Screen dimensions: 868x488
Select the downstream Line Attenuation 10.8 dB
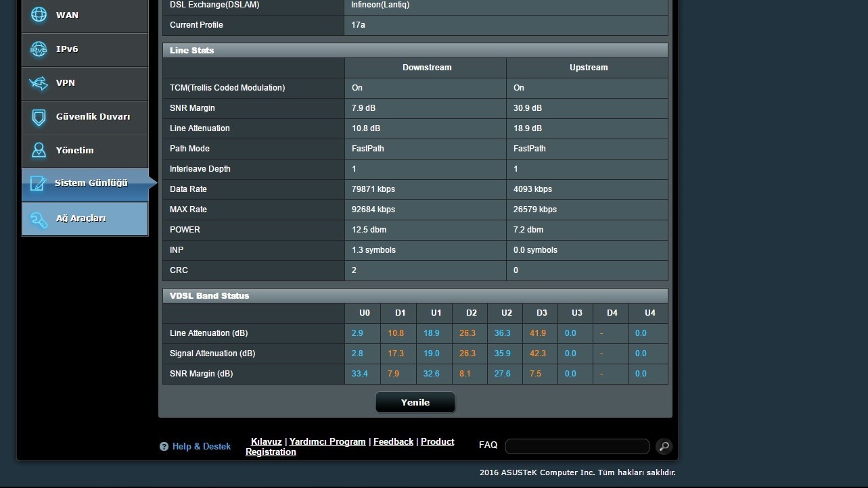pyautogui.click(x=366, y=128)
